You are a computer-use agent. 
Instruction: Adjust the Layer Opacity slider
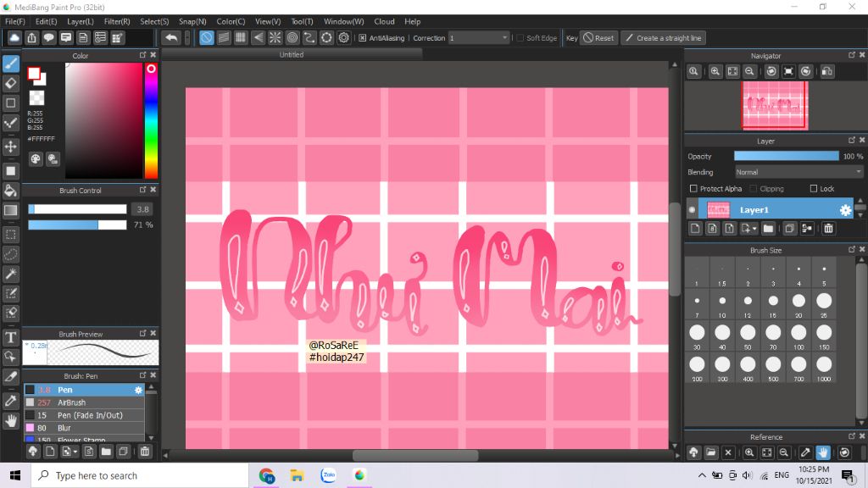pyautogui.click(x=786, y=156)
